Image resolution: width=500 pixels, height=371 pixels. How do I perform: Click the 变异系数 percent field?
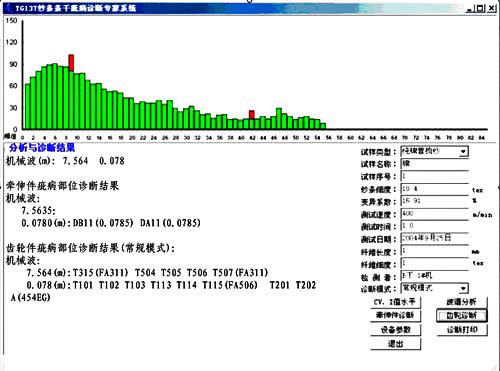(x=435, y=201)
